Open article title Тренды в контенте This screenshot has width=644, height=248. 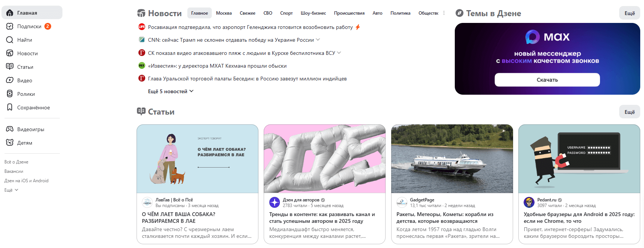322,218
